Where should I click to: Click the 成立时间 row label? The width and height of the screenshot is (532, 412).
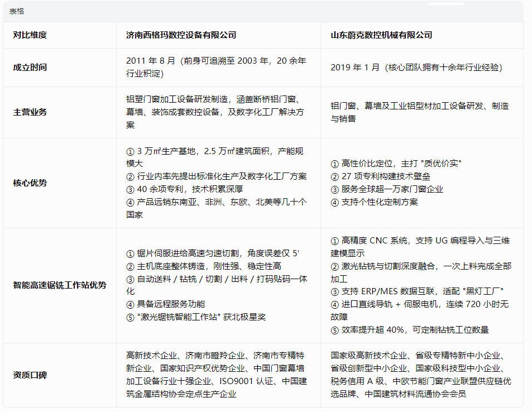(x=30, y=67)
